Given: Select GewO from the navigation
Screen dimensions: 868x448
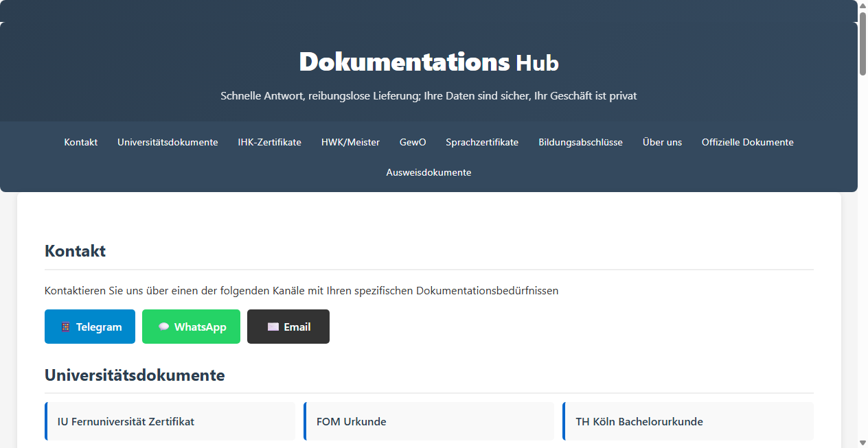Looking at the screenshot, I should click(x=412, y=142).
